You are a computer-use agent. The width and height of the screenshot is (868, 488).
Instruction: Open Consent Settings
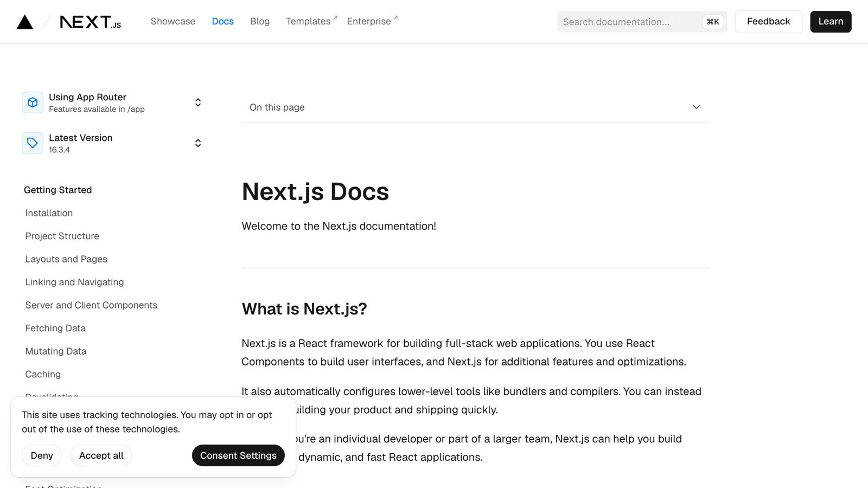tap(238, 455)
